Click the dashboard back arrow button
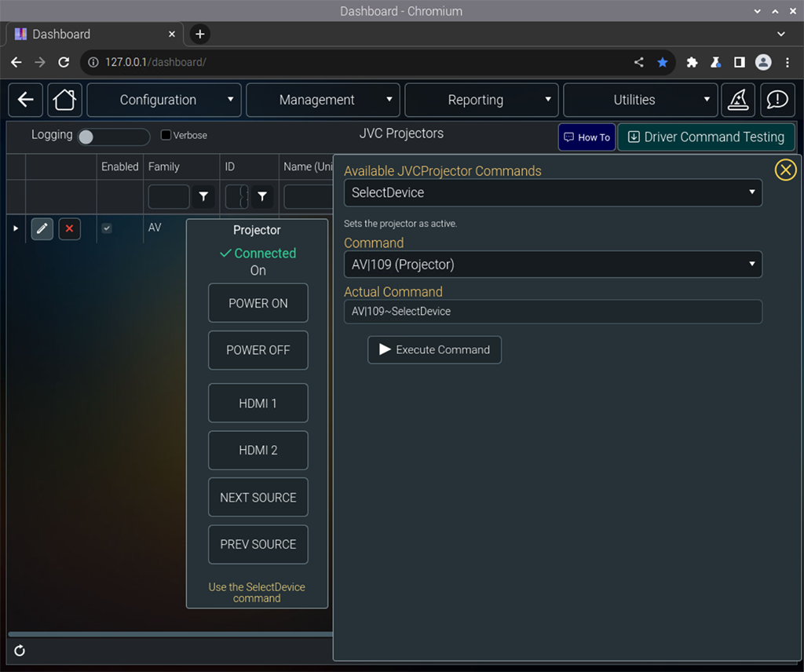Screen dimensions: 804x672 (26, 100)
